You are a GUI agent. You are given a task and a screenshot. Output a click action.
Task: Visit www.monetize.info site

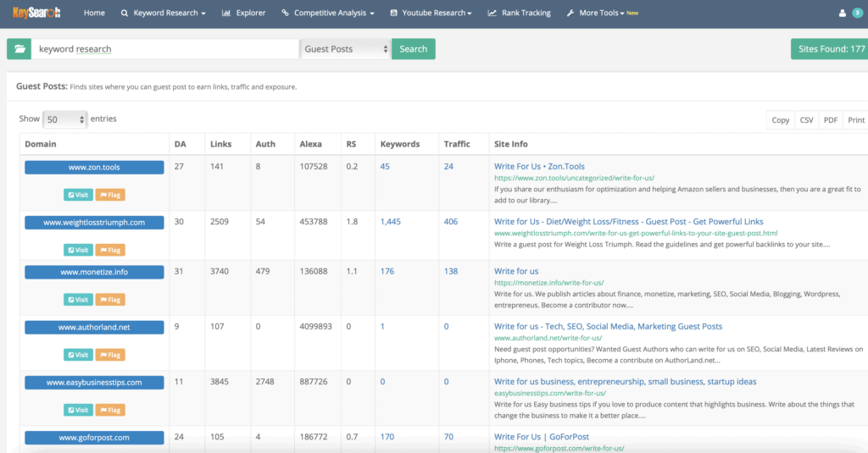coord(78,300)
